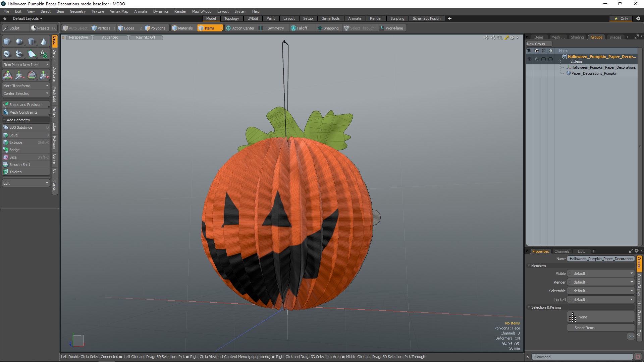Click the group Name input field
The width and height of the screenshot is (644, 362).
point(601,259)
